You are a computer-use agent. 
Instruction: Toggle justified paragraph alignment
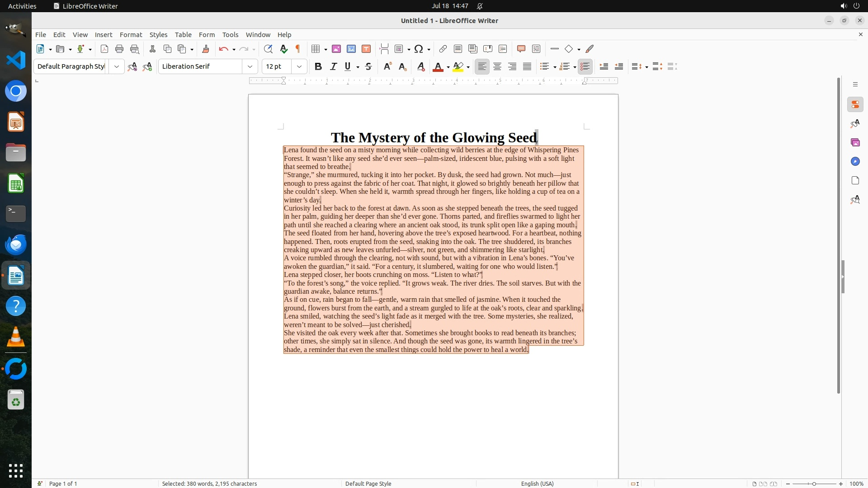pyautogui.click(x=527, y=66)
